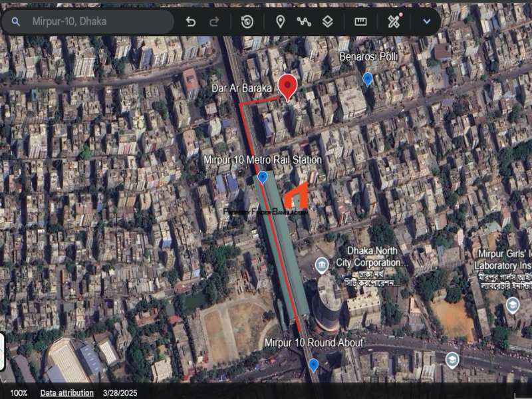Select the Mirpur 10 Metro Rail Station pin
The image size is (532, 399).
click(262, 178)
